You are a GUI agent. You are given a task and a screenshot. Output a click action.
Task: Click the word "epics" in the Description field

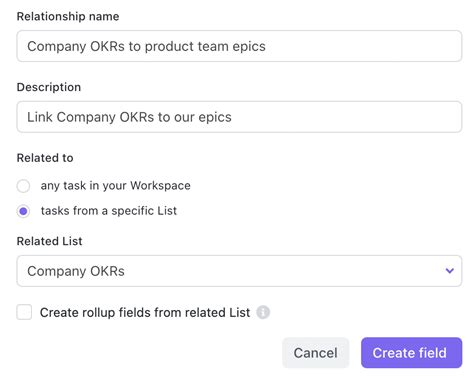(x=215, y=118)
